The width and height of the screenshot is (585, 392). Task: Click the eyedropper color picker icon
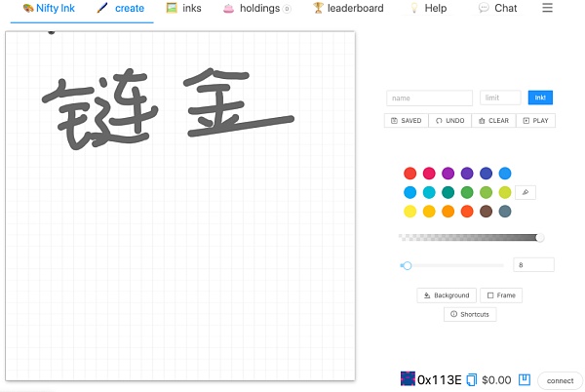[526, 192]
